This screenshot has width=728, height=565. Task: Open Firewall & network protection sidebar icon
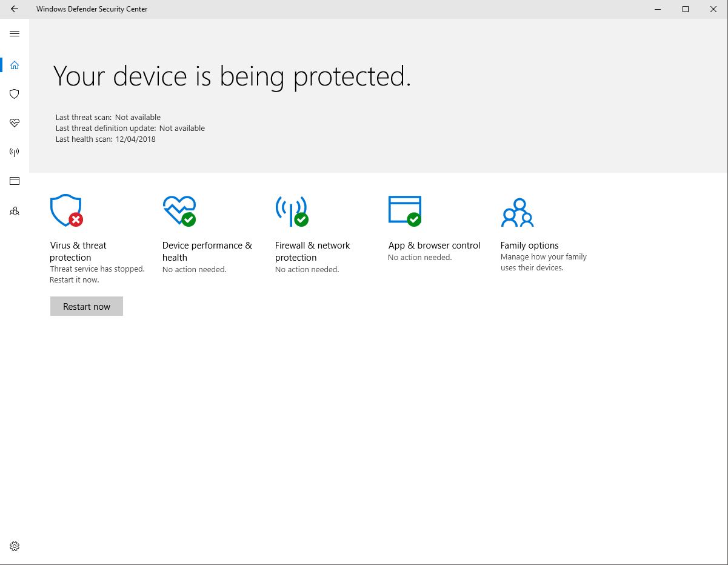15,152
